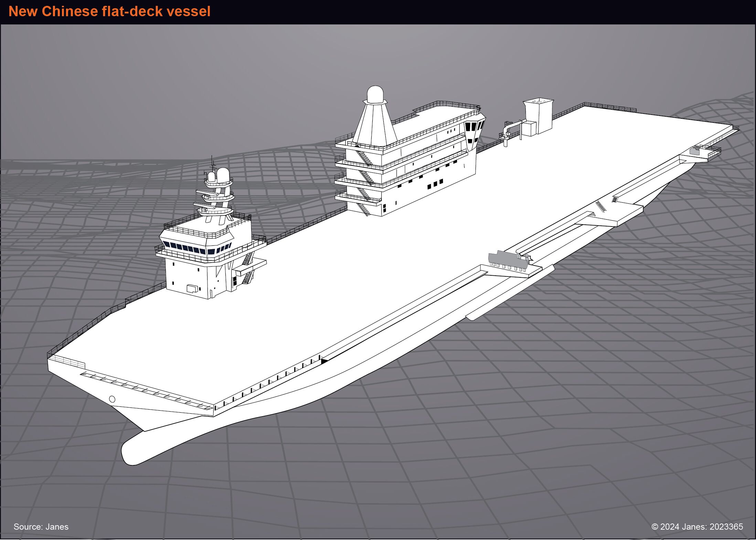This screenshot has width=756, height=540.
Task: Click the radar dome atop the aft island
Action: [x=375, y=95]
